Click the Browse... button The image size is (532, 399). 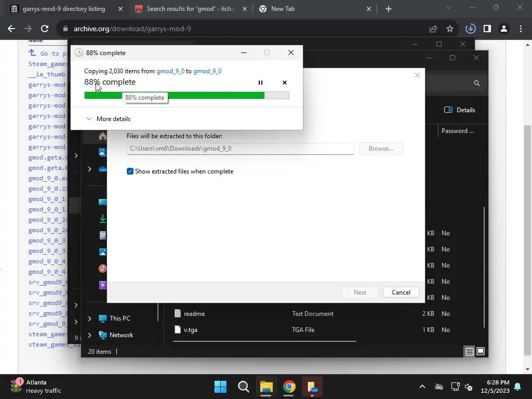(381, 149)
